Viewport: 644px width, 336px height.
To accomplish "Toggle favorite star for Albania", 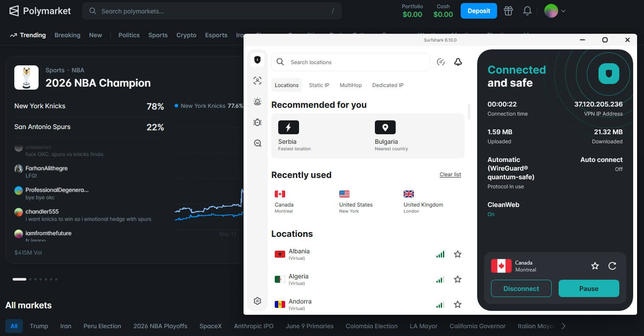I will coord(458,254).
